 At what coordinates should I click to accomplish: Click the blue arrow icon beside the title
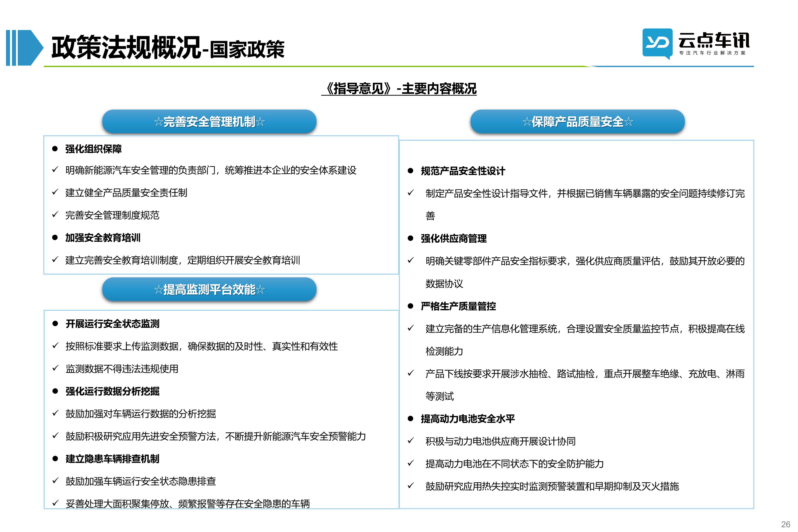tap(25, 48)
